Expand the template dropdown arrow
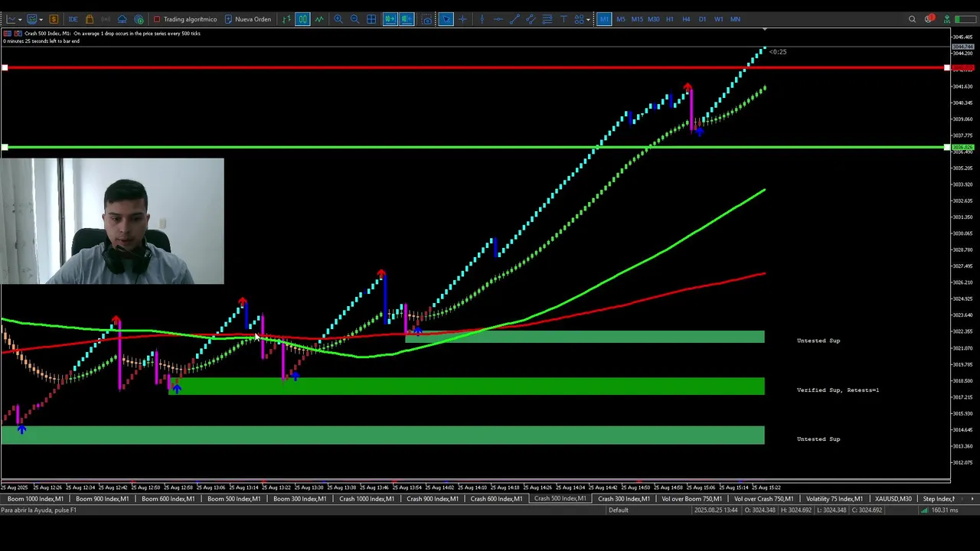 pos(41,19)
